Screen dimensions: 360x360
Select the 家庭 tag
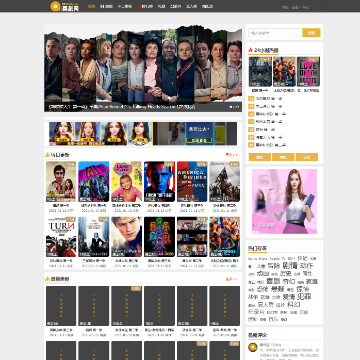point(312,281)
